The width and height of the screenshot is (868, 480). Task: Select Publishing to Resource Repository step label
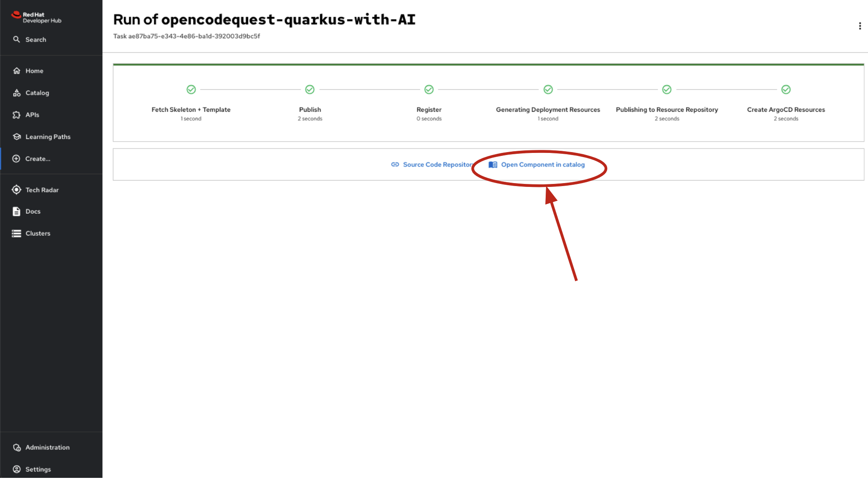pyautogui.click(x=667, y=110)
